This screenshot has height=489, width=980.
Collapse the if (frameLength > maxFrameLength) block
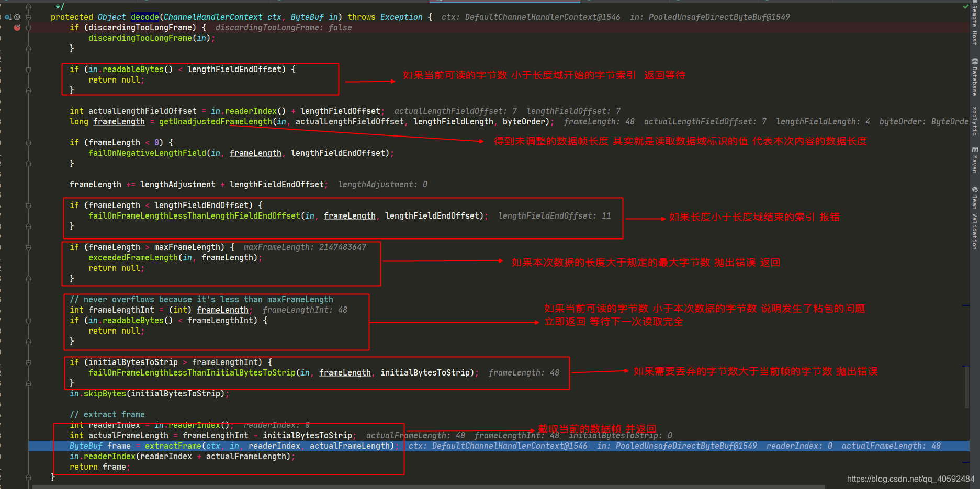coord(28,247)
